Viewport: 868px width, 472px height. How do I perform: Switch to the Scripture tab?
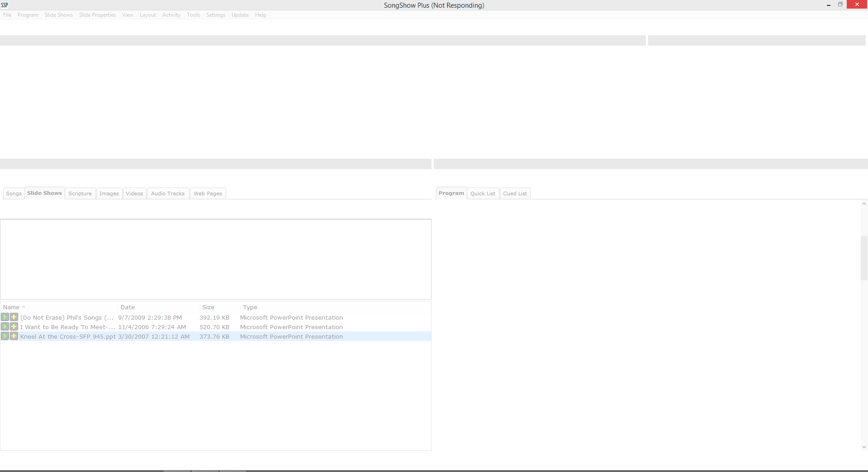[80, 194]
